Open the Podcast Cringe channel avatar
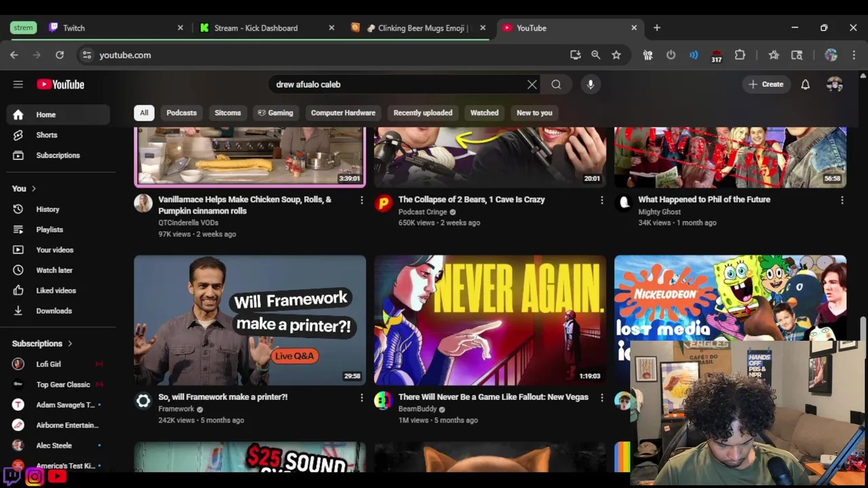868x488 pixels. [383, 203]
